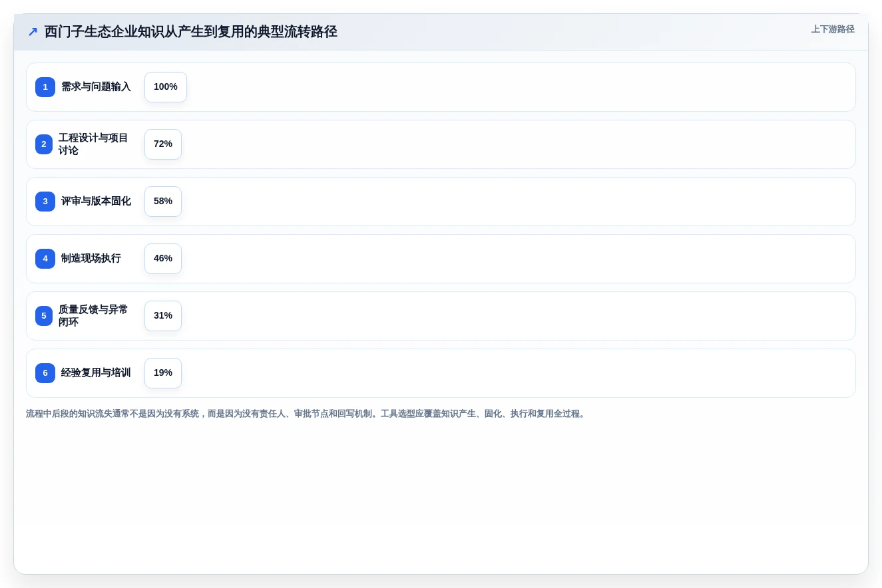Viewport: 882px width, 588px height.
Task: Click the 上下游路径 label
Action: [x=833, y=29]
